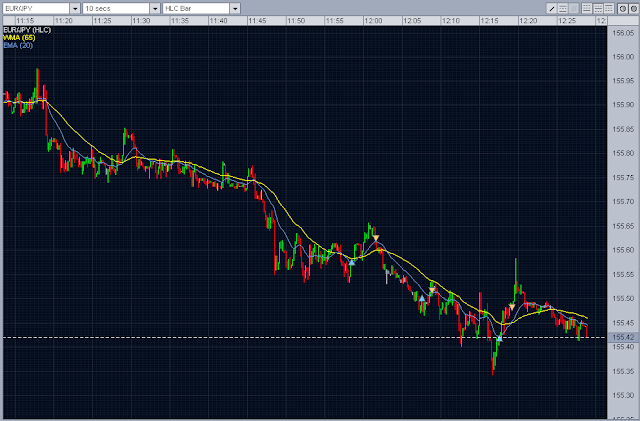Click the 12:20 time axis label
This screenshot has height=421, width=640.
point(528,21)
